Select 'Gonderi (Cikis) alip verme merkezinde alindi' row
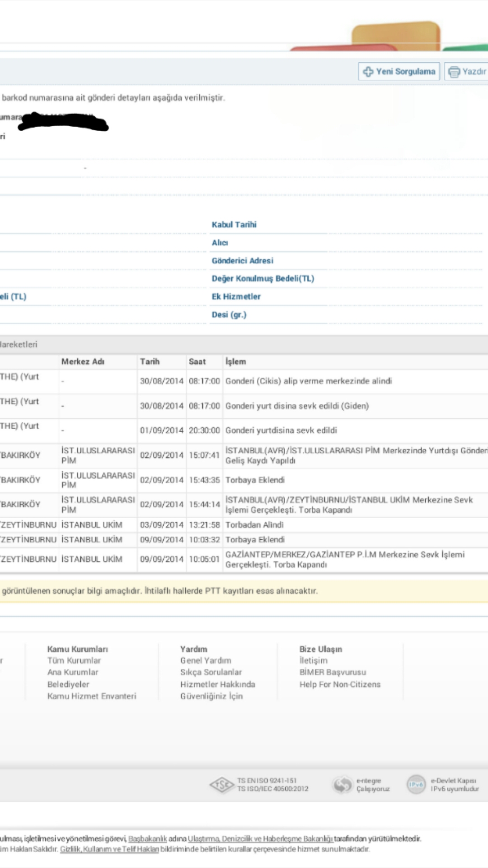This screenshot has height=868, width=488. pos(309,381)
